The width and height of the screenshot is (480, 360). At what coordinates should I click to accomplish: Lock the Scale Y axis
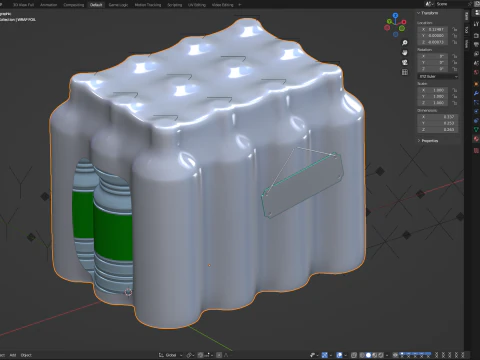[454, 96]
